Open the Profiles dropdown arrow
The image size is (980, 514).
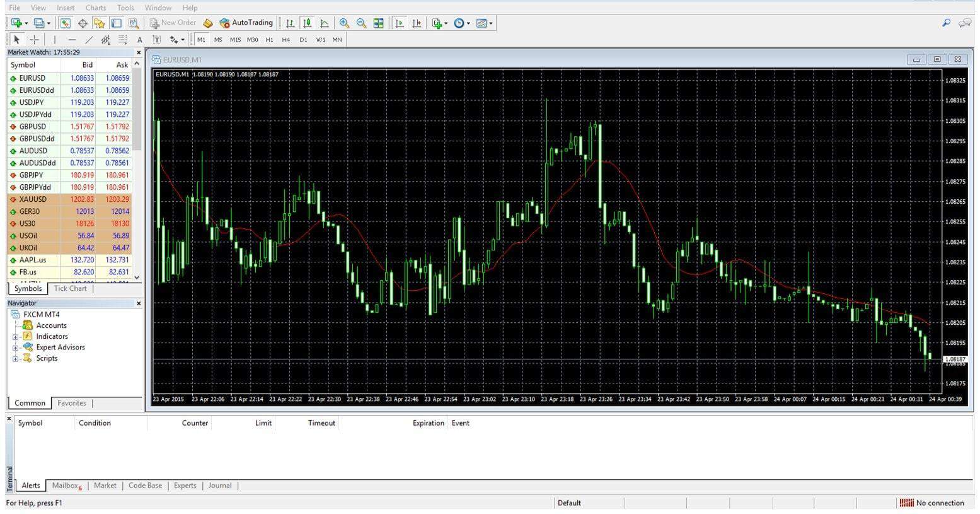(49, 23)
